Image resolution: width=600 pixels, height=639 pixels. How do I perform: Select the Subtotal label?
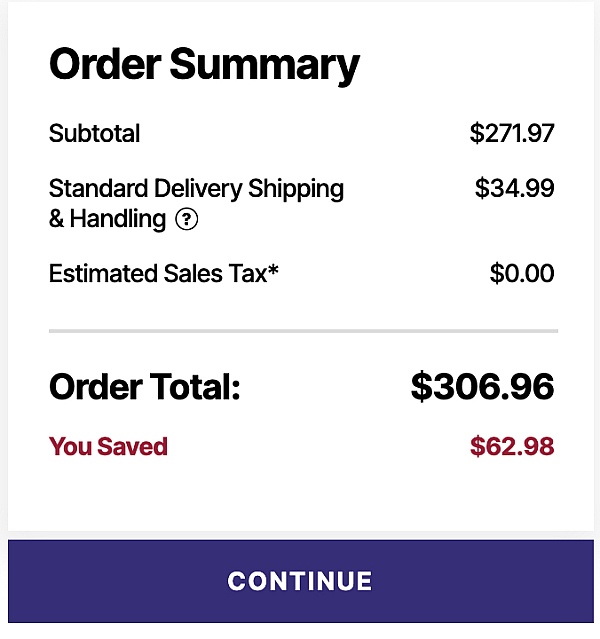click(x=94, y=134)
